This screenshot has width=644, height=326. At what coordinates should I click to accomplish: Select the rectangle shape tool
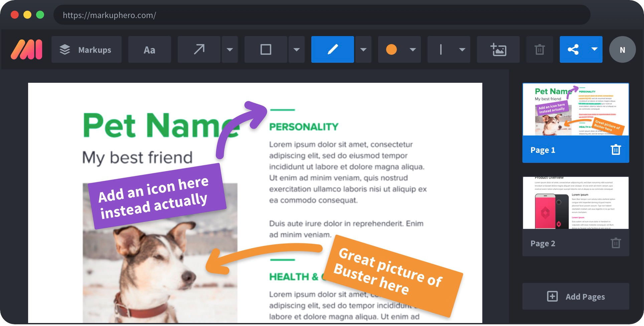coord(266,50)
